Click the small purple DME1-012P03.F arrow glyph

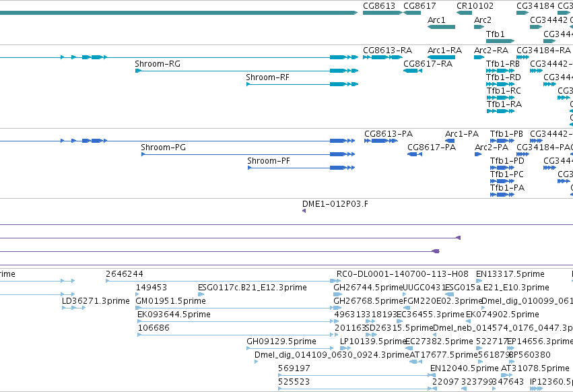click(x=304, y=211)
